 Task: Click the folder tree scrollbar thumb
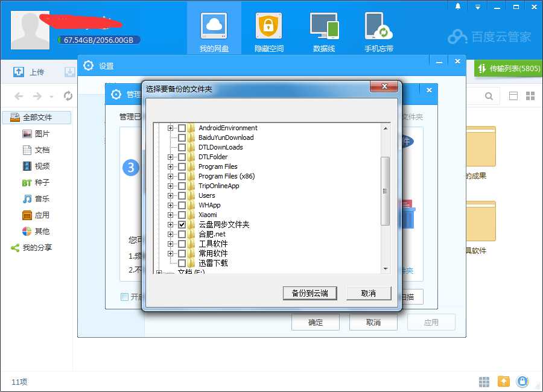click(x=385, y=191)
